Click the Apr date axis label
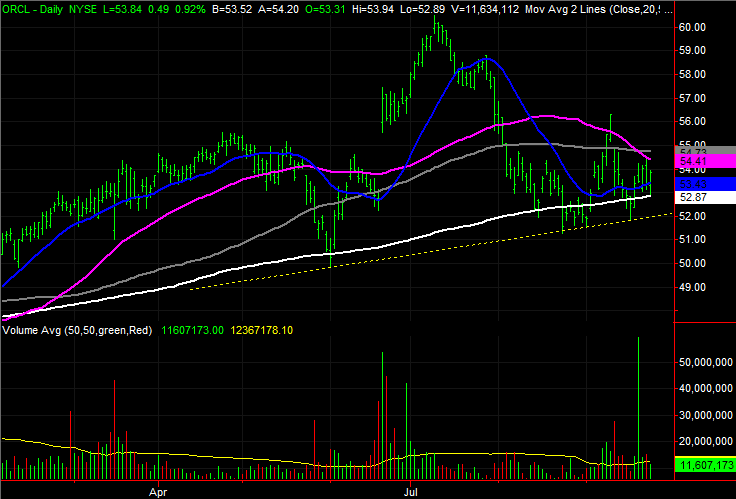Image resolution: width=736 pixels, height=499 pixels. [x=158, y=492]
